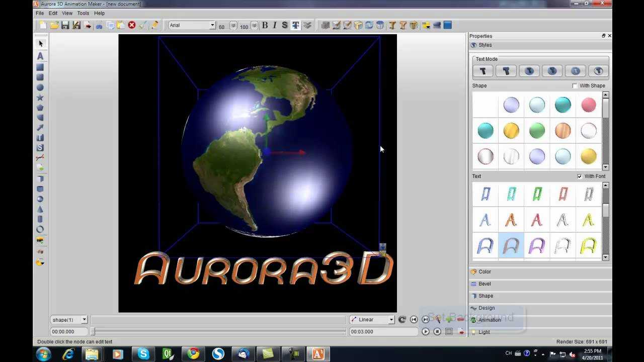This screenshot has width=644, height=362.
Task: Select the arrow pointer tool
Action: coord(40,44)
